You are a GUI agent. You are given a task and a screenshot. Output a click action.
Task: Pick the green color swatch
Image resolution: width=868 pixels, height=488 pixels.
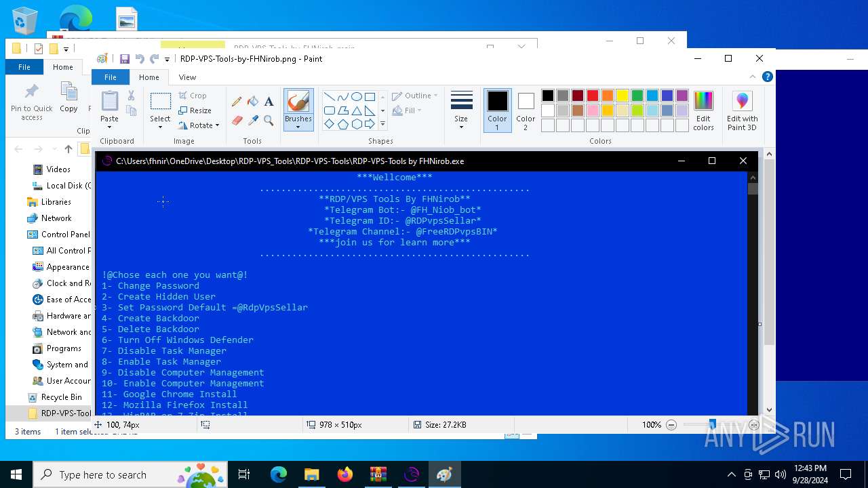[637, 96]
